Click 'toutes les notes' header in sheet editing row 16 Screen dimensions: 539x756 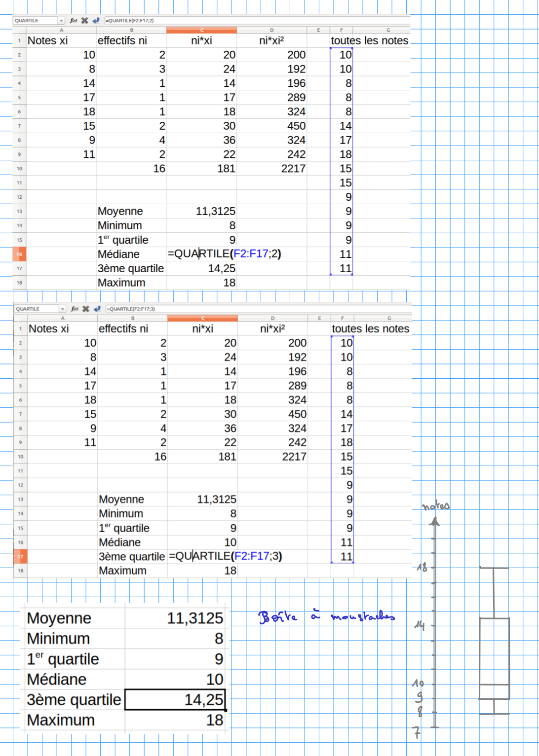370,40
